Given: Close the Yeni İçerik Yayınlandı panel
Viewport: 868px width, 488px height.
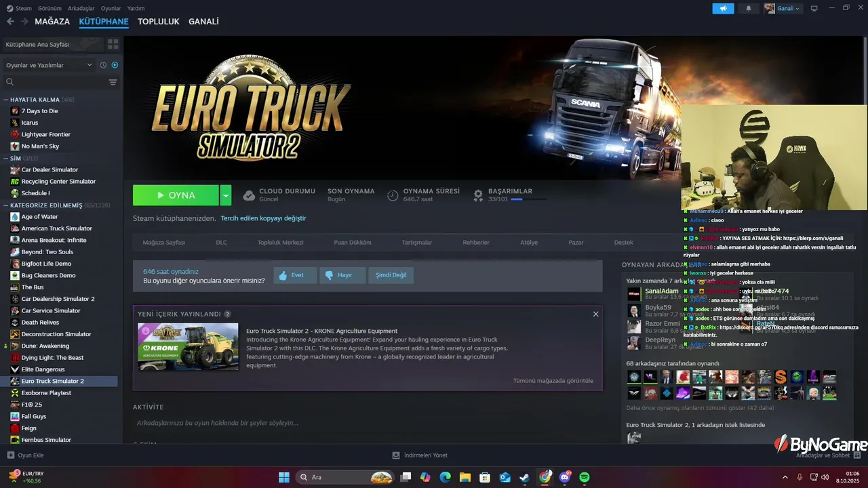Looking at the screenshot, I should click(x=595, y=314).
